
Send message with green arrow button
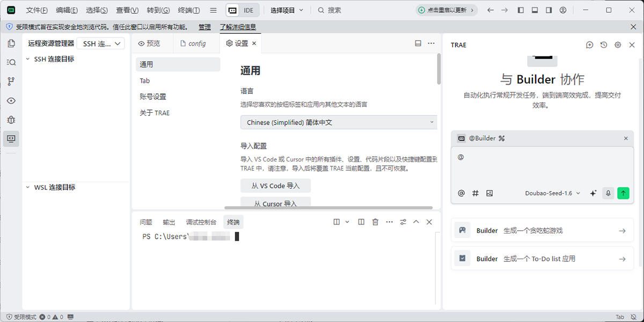[x=623, y=193]
